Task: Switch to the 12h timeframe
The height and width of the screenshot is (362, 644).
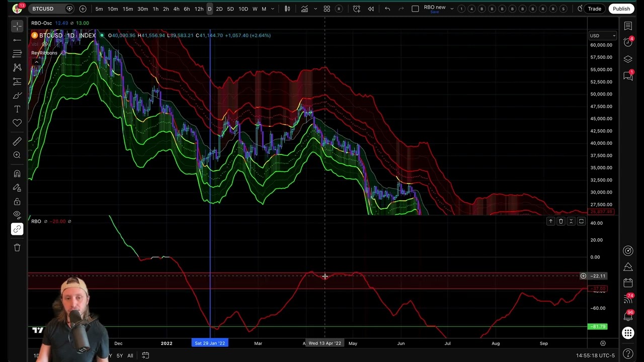Action: pos(199,9)
